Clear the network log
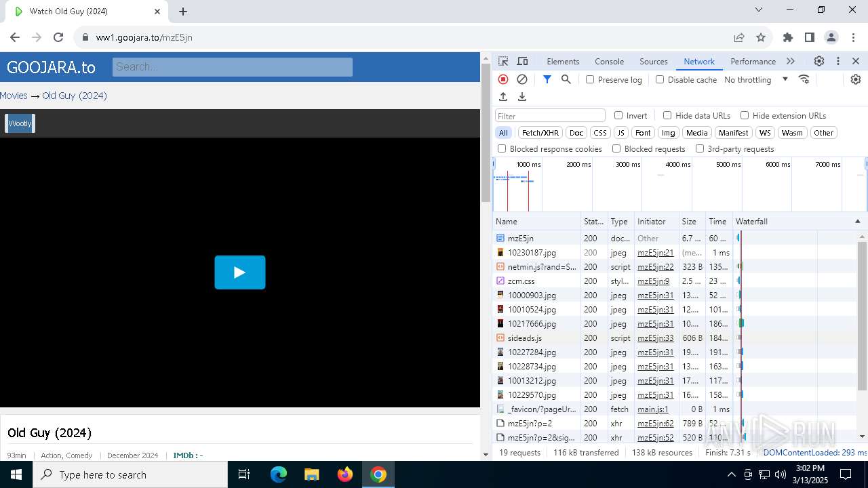This screenshot has width=868, height=488. click(522, 79)
